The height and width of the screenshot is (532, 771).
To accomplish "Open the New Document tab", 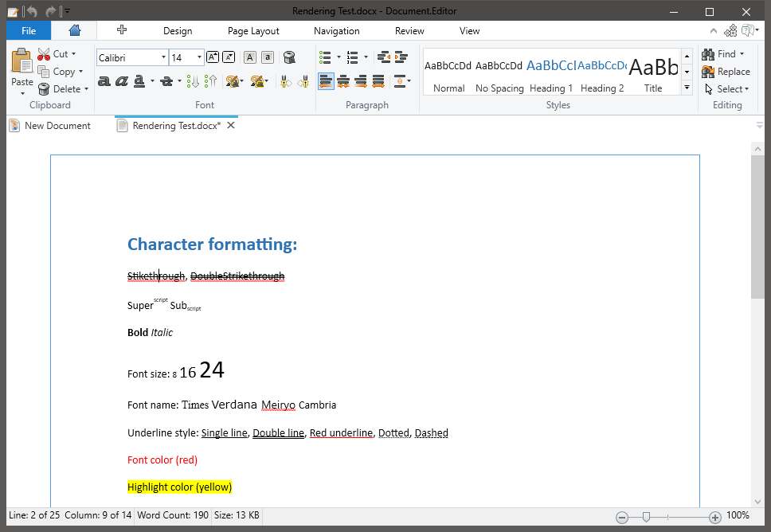I will [x=49, y=126].
